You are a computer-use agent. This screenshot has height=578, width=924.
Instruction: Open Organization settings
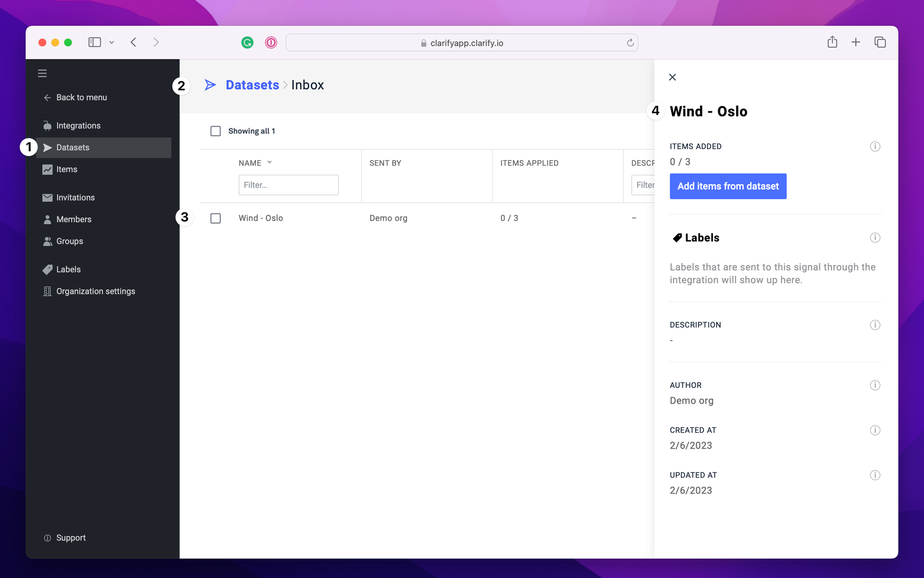[x=89, y=291]
